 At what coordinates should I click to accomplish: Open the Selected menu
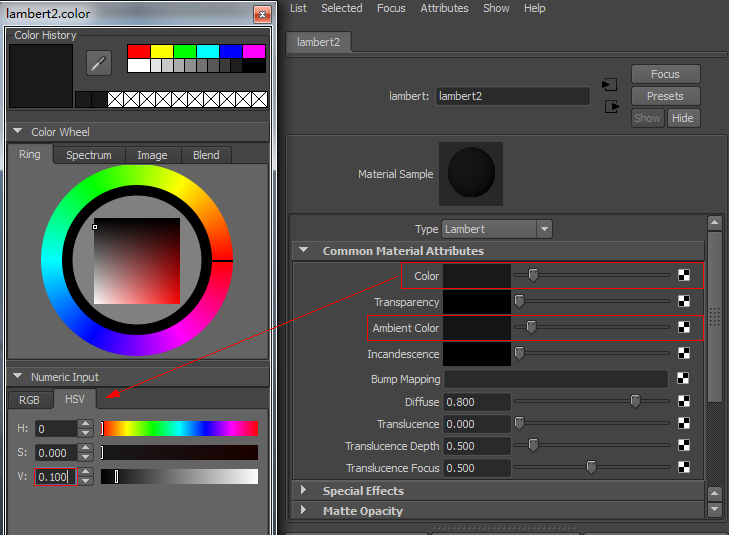342,8
